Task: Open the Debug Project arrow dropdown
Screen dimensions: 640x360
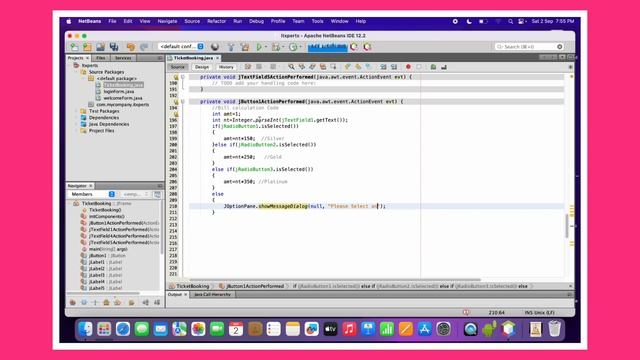Action: [283, 47]
